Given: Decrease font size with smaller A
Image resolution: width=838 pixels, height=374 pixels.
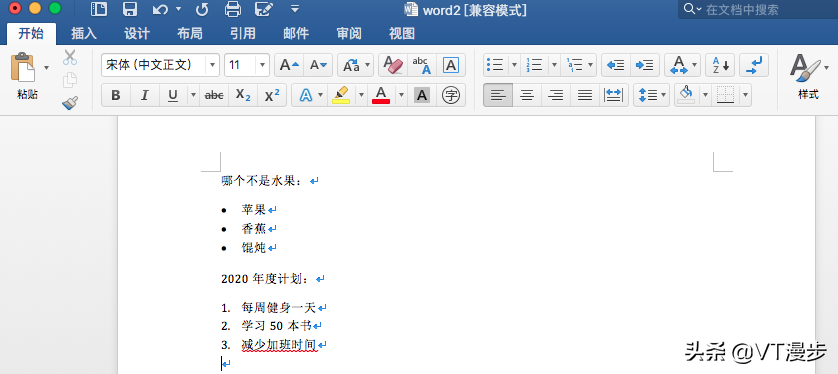Looking at the screenshot, I should pyautogui.click(x=319, y=65).
